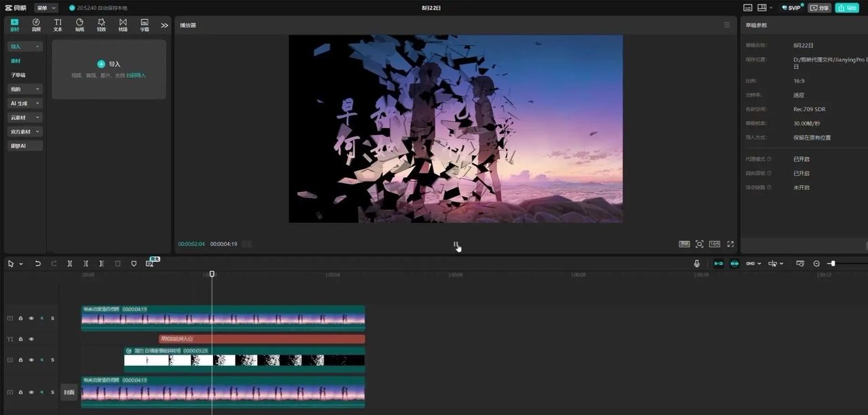
Task: Click the timeline zoom slider handle
Action: point(832,264)
